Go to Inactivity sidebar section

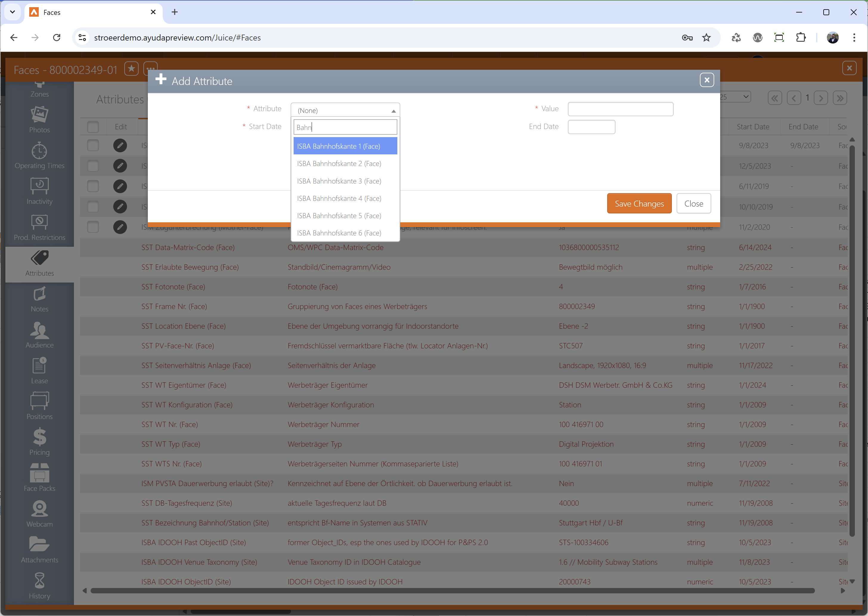pyautogui.click(x=39, y=192)
